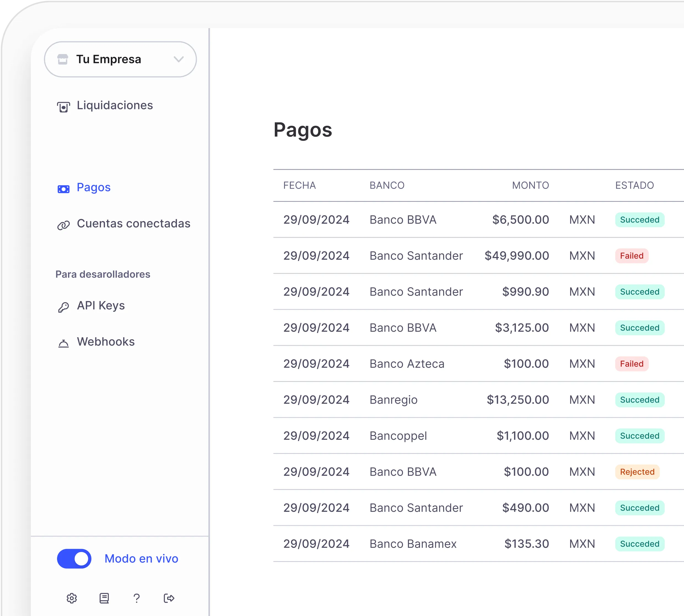Click the Liquidaciones cash register icon
The width and height of the screenshot is (684, 616).
point(63,107)
